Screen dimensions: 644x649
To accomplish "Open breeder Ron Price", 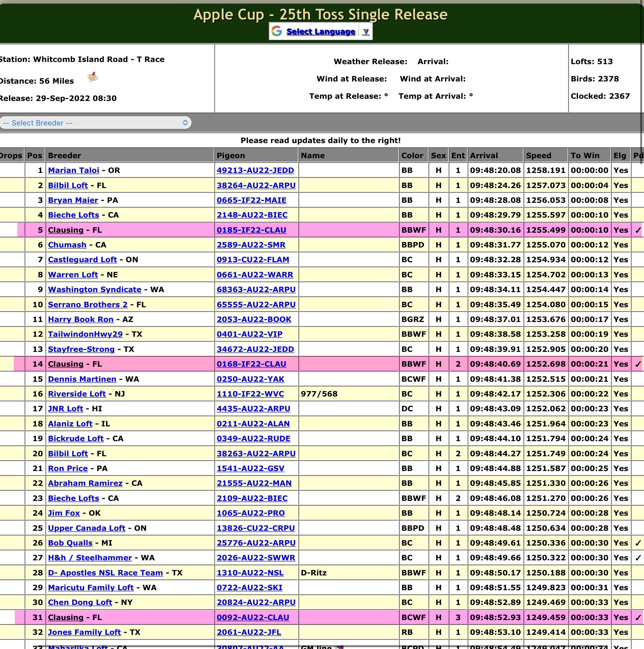I will pos(68,469).
